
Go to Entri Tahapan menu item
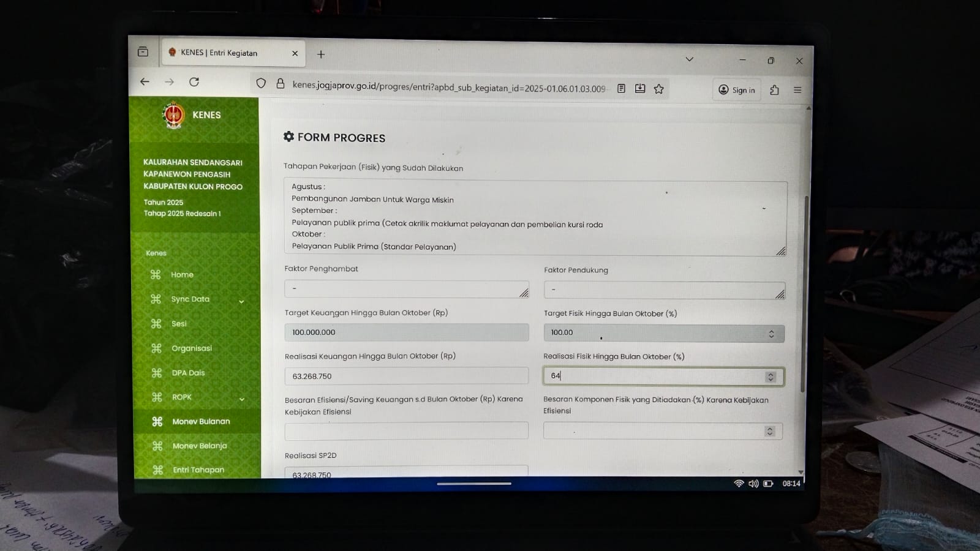tap(198, 470)
